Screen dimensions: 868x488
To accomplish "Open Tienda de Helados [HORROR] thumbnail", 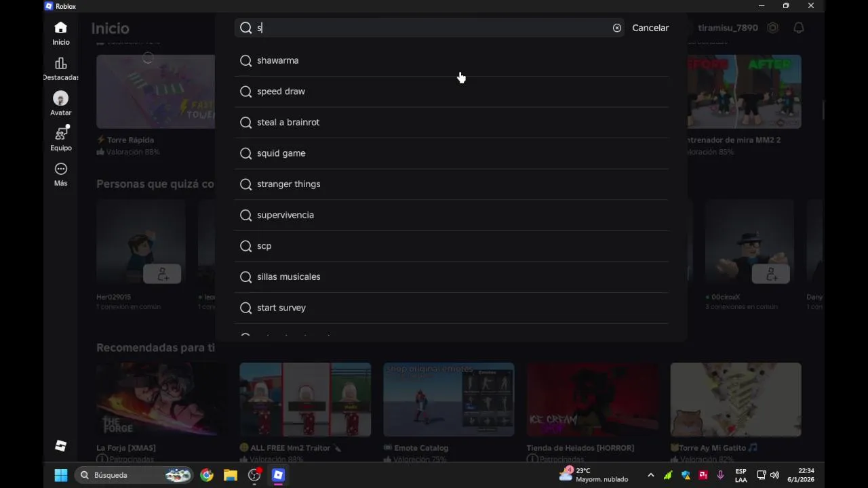I will [x=592, y=399].
